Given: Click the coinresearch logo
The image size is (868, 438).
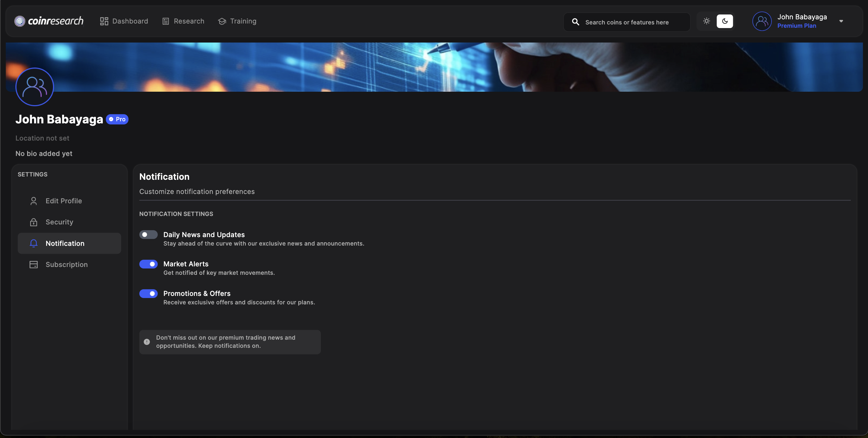Looking at the screenshot, I should [x=49, y=21].
